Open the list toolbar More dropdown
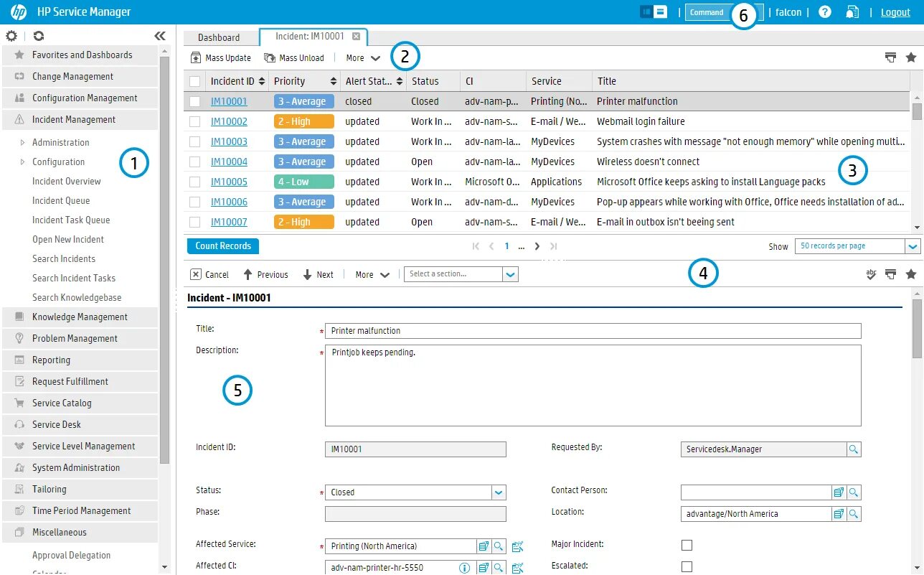This screenshot has height=575, width=924. (363, 58)
